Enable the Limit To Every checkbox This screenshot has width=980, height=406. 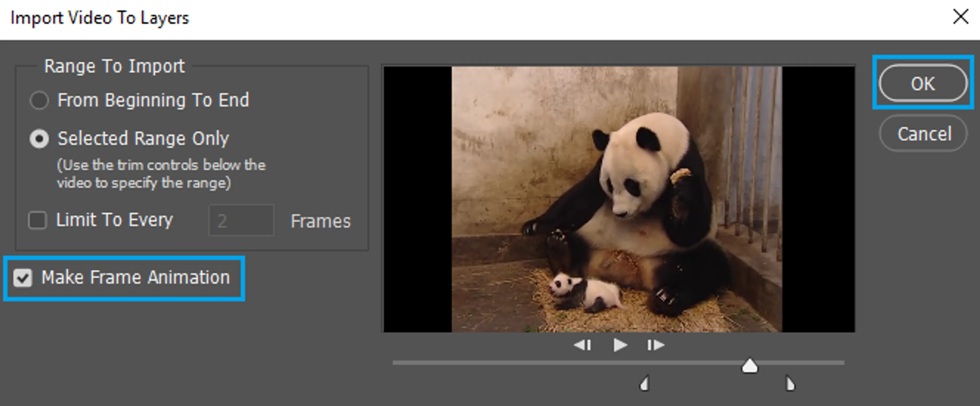(38, 220)
